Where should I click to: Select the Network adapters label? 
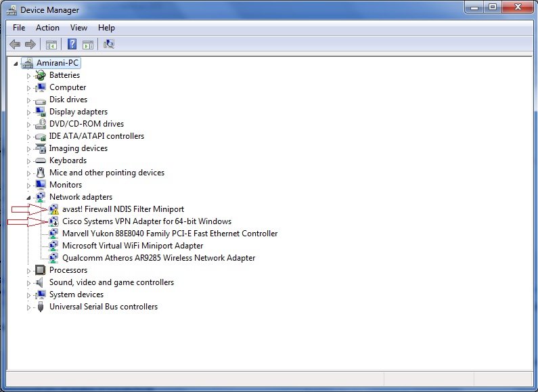[x=81, y=197]
